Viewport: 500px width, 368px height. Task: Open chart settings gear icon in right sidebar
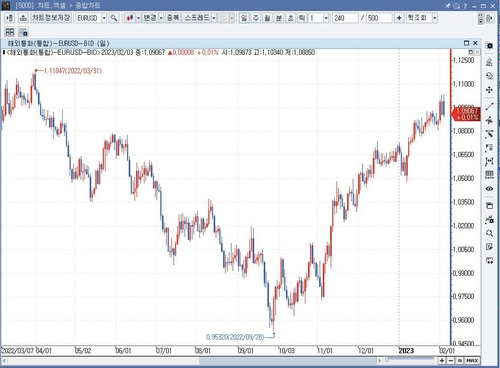point(489,46)
